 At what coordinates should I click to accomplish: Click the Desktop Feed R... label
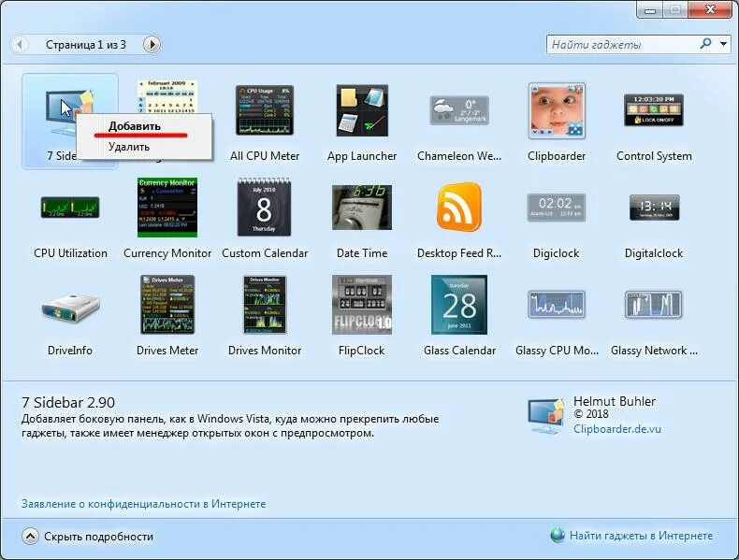point(459,253)
